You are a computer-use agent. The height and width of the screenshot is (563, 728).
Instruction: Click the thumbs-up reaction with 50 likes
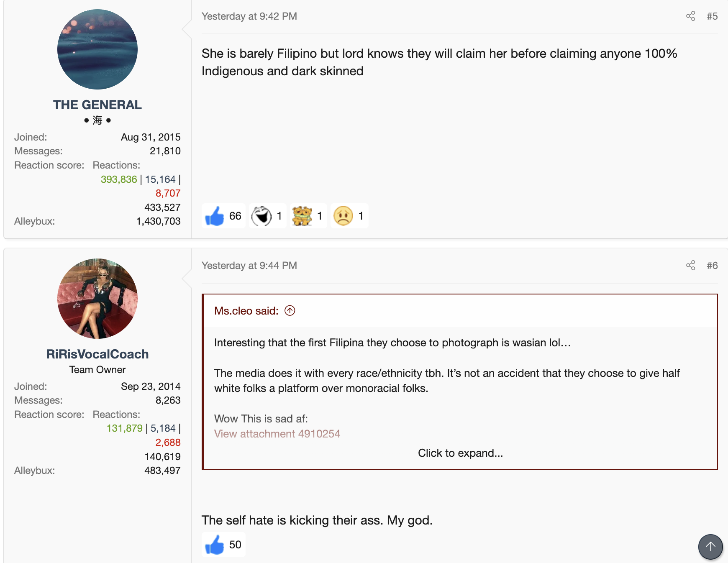[223, 545]
